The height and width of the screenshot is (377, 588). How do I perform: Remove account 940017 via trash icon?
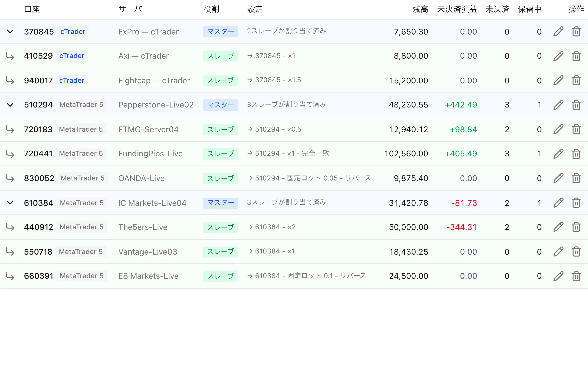[576, 80]
